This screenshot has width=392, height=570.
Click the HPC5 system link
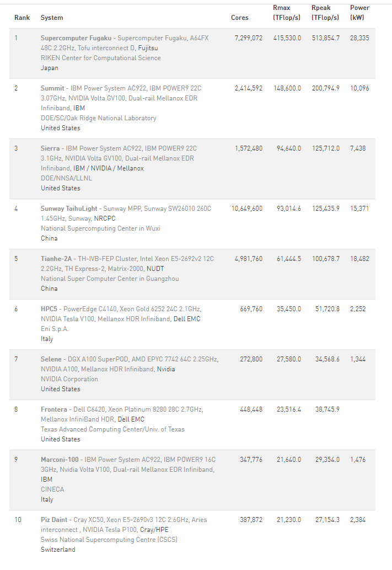point(49,309)
